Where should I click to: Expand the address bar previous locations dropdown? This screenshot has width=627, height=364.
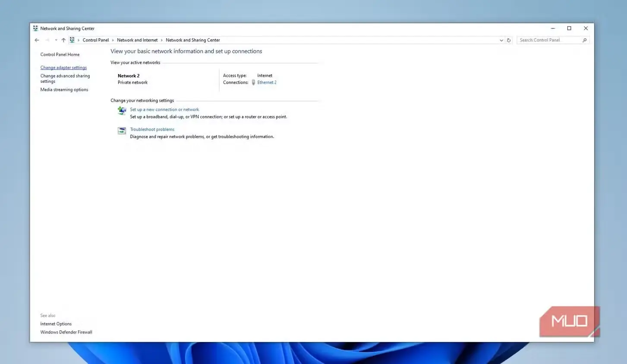501,40
